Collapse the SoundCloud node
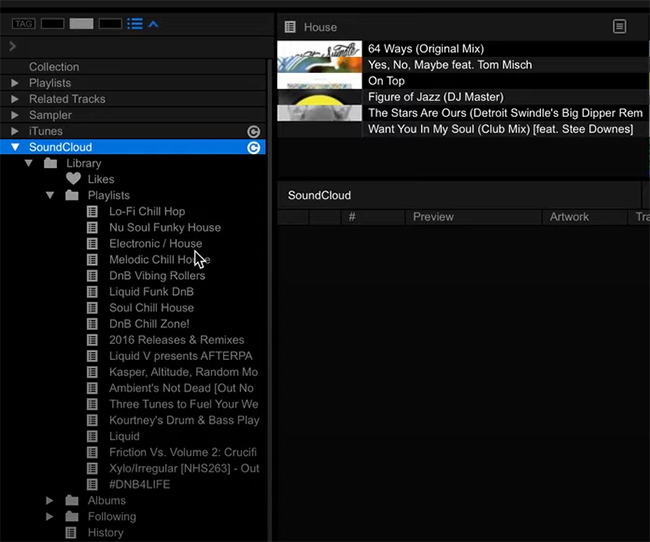The image size is (650, 542). pos(15,147)
